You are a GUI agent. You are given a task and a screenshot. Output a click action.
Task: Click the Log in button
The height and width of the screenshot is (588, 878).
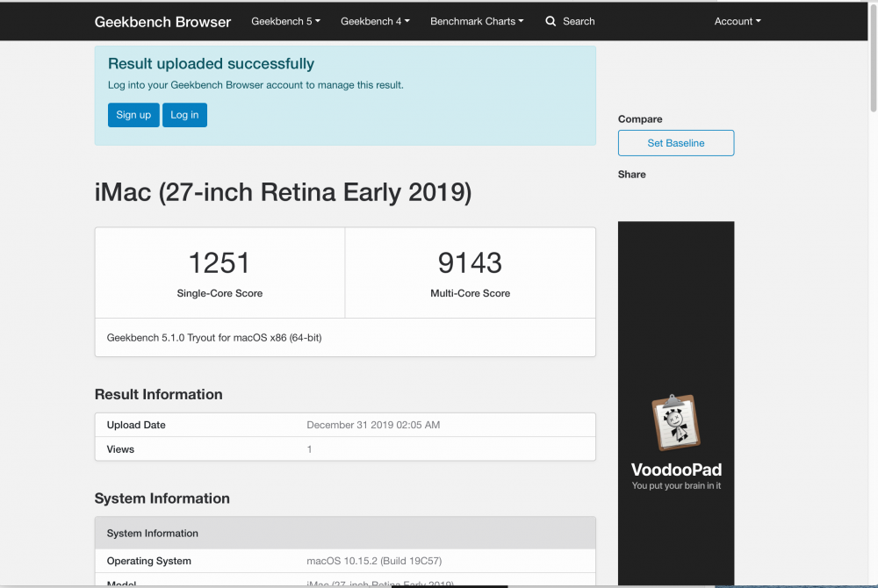coord(184,115)
